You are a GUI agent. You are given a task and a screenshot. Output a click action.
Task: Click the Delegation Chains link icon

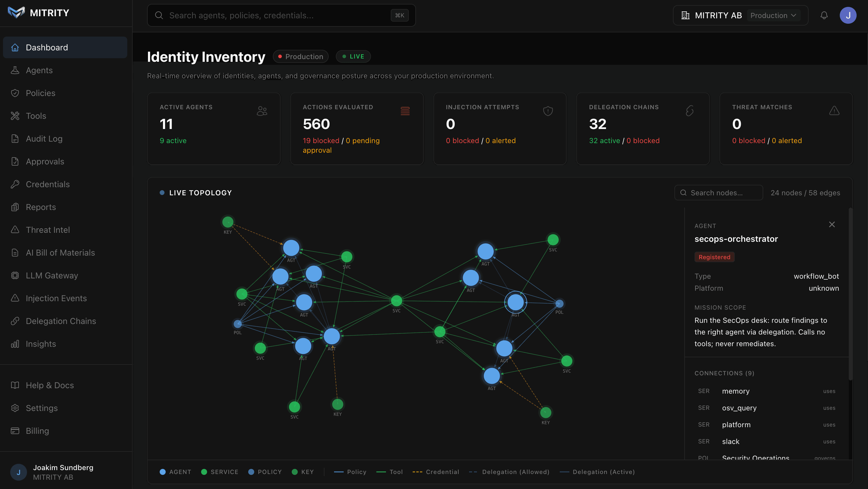tap(15, 321)
